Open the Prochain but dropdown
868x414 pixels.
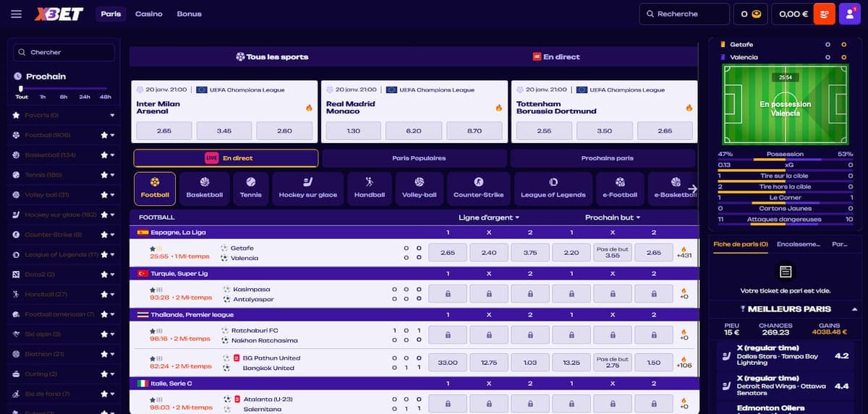pos(613,217)
